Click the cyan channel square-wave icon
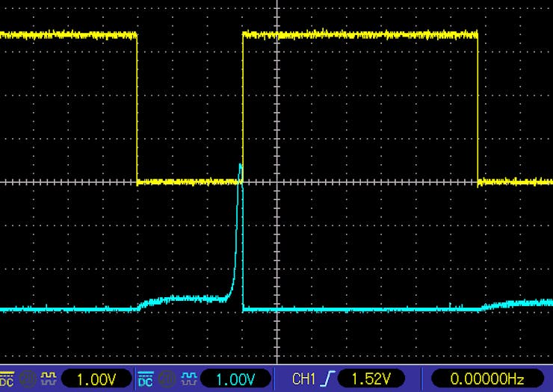 pos(189,379)
